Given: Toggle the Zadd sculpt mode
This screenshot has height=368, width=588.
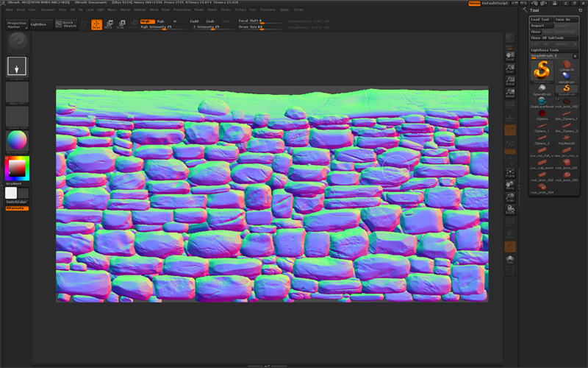Looking at the screenshot, I should click(x=194, y=21).
